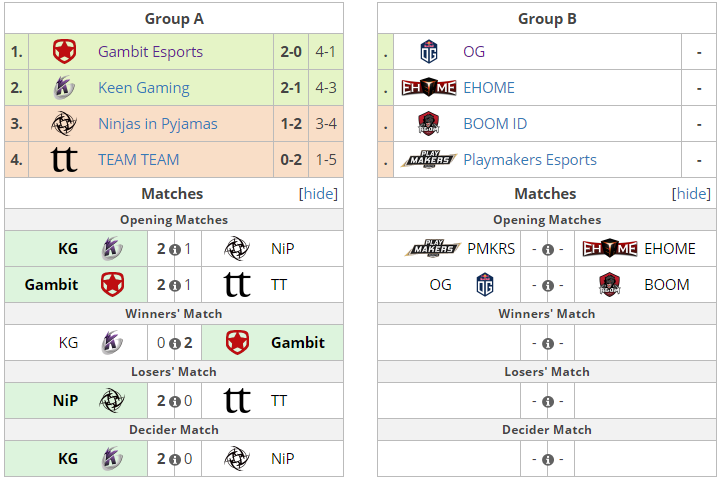Image resolution: width=721 pixels, height=480 pixels.
Task: Click EHOME logo in Group B standings
Action: tap(429, 87)
